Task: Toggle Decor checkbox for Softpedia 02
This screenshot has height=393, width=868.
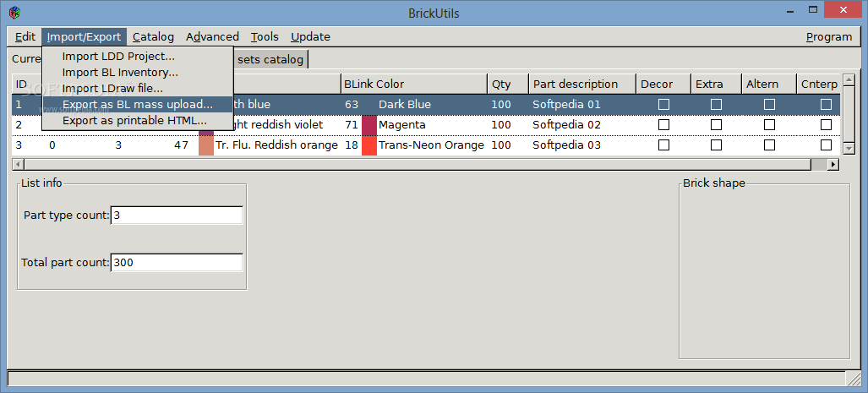Action: (663, 124)
